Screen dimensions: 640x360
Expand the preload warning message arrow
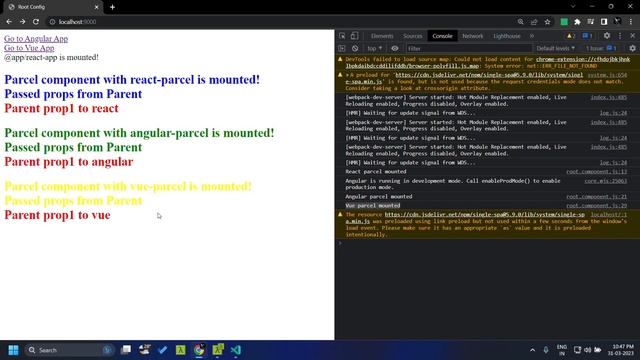click(347, 75)
